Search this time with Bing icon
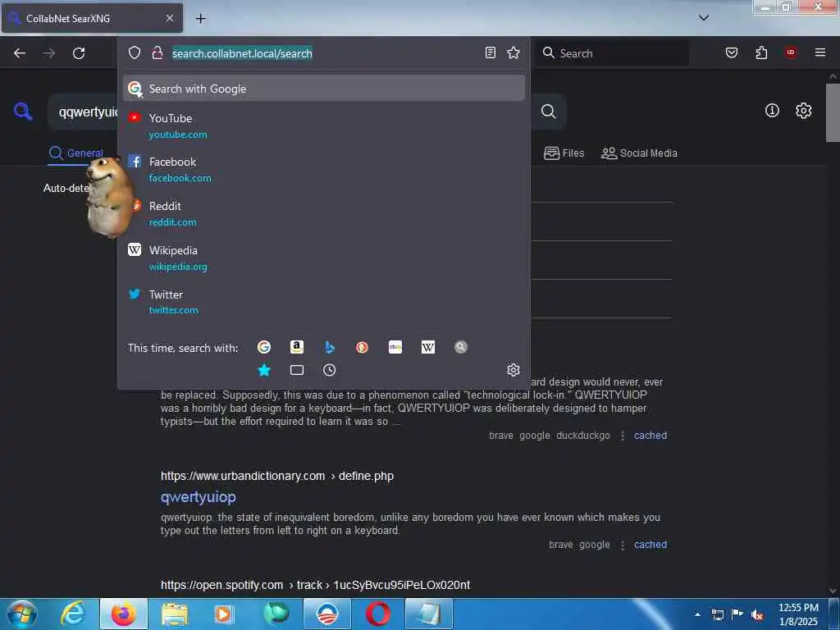The width and height of the screenshot is (840, 630). click(x=330, y=347)
